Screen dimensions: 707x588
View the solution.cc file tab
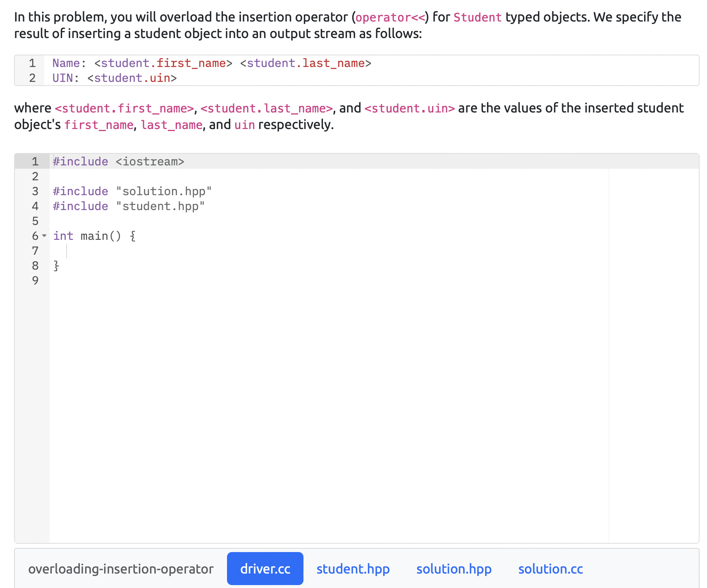[550, 569]
